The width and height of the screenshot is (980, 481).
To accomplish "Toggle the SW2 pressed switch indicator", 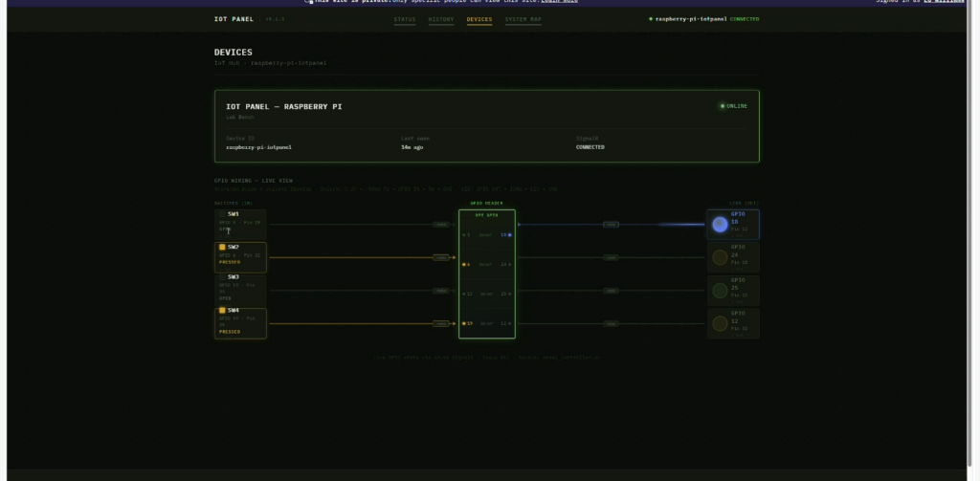I will (222, 248).
